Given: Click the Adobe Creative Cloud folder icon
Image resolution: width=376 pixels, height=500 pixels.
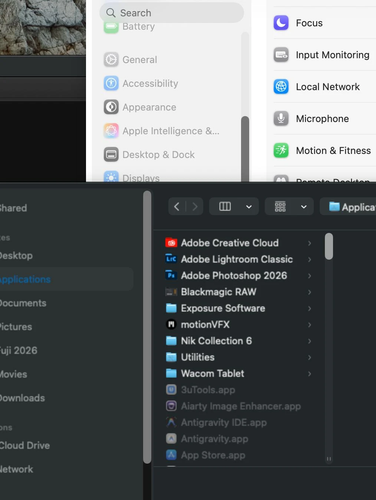Looking at the screenshot, I should click(x=171, y=243).
